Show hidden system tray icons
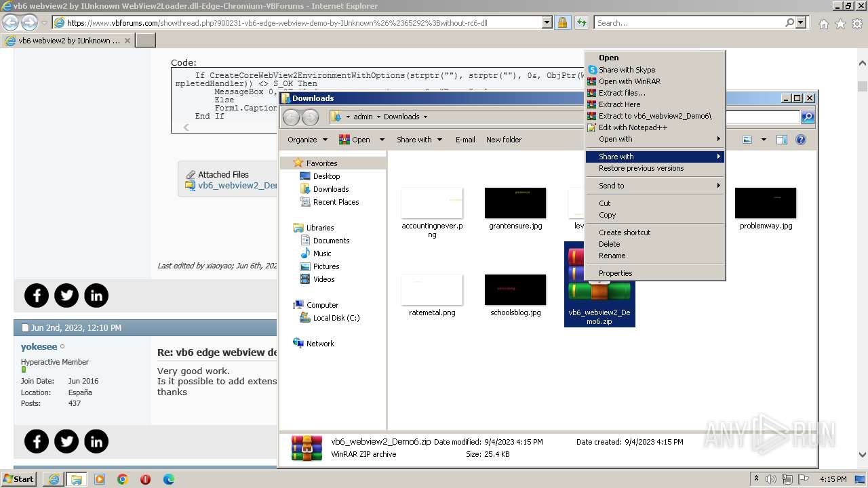 point(757,479)
